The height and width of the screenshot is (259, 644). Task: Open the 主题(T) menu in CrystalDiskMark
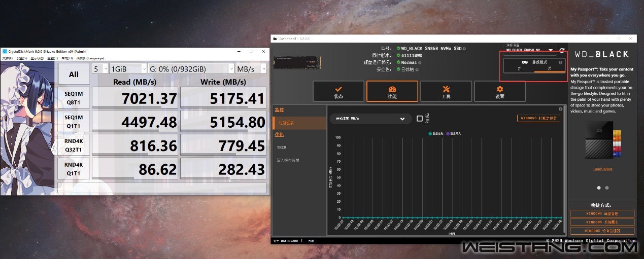(52, 58)
